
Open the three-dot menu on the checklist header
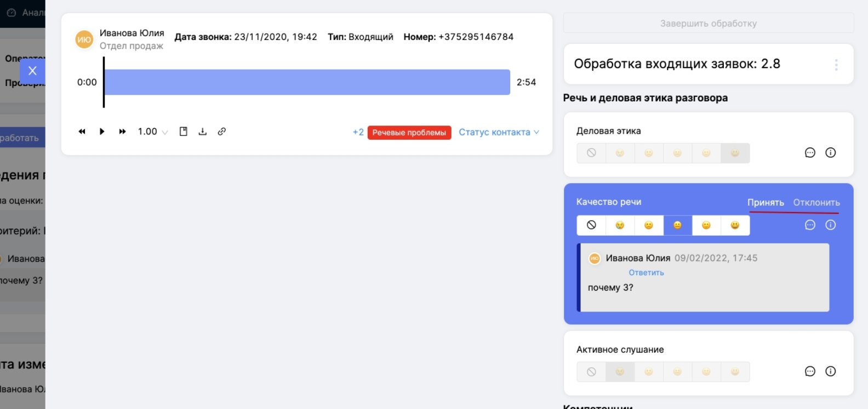(836, 65)
